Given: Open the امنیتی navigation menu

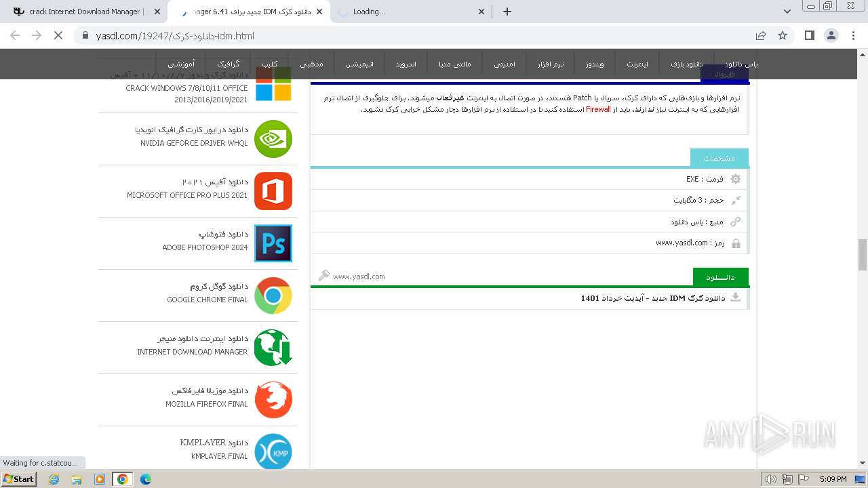Looking at the screenshot, I should (505, 64).
